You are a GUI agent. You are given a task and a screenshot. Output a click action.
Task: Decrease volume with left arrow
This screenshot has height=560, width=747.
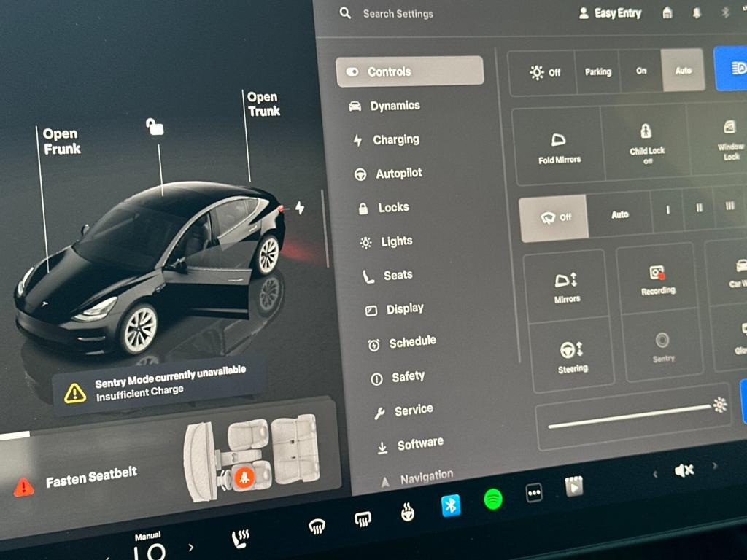click(655, 474)
